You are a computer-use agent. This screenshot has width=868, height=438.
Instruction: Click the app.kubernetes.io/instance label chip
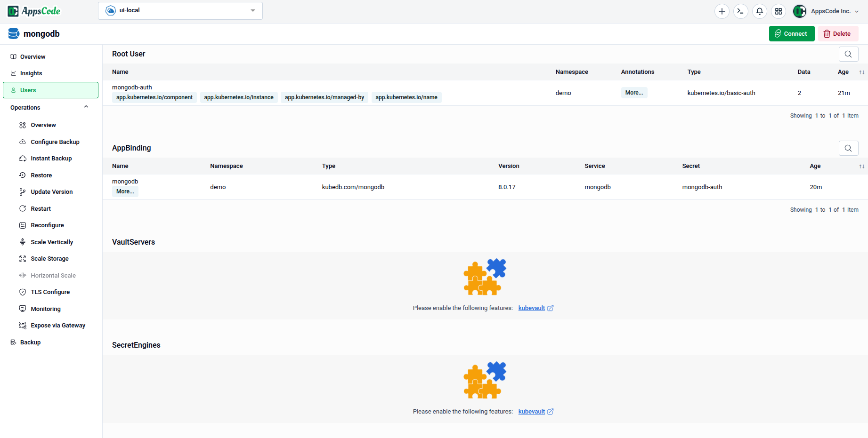pyautogui.click(x=238, y=97)
